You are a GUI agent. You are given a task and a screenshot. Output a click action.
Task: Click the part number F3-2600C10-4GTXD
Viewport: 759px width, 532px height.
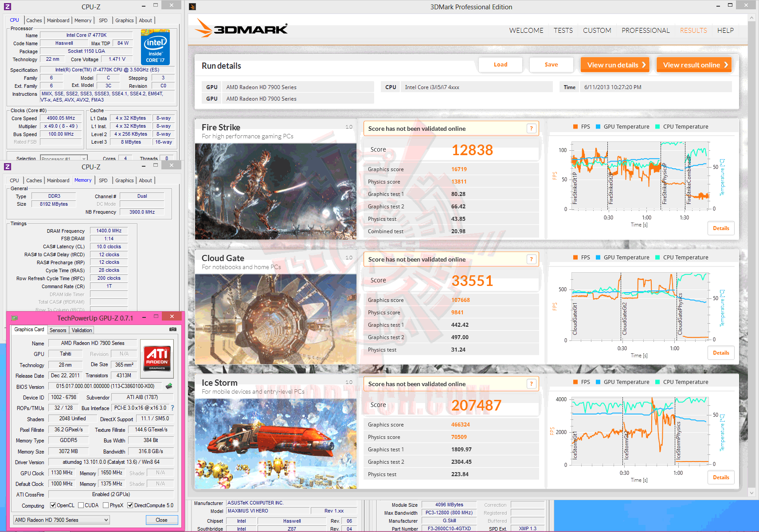click(x=449, y=528)
